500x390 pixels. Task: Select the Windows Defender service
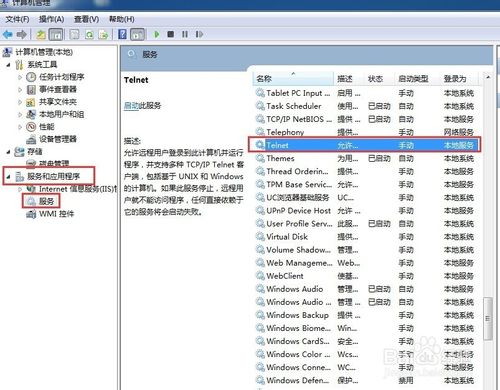click(366, 380)
